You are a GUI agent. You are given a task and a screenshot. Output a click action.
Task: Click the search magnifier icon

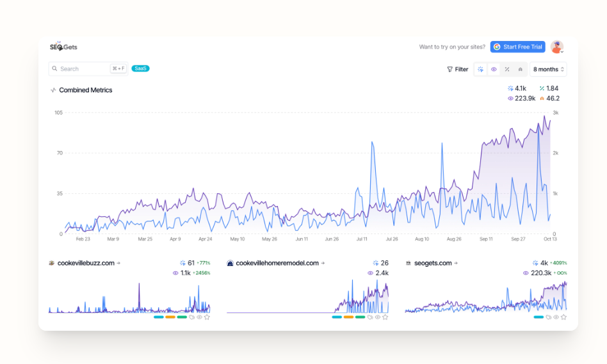(x=54, y=68)
